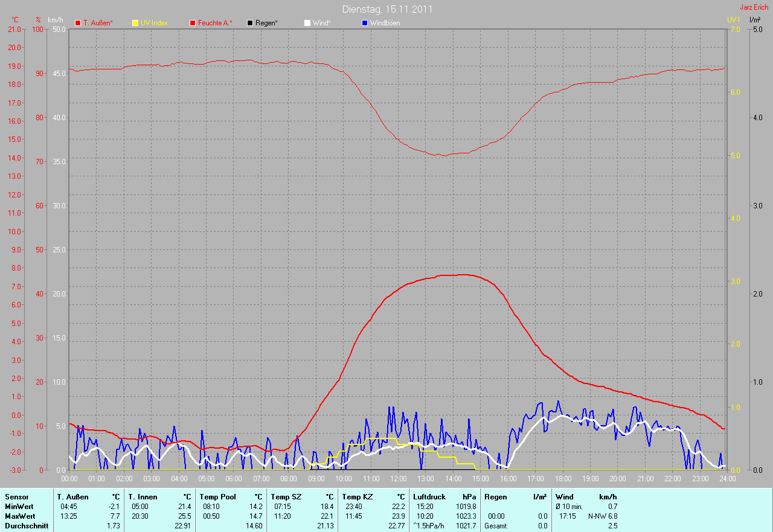773x532 pixels.
Task: Select the Temp SZ average "21.13"
Action: pos(325,526)
